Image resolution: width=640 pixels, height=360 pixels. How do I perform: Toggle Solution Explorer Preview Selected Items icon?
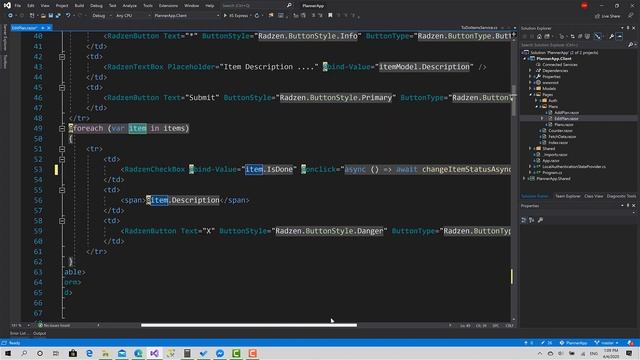[x=620, y=37]
